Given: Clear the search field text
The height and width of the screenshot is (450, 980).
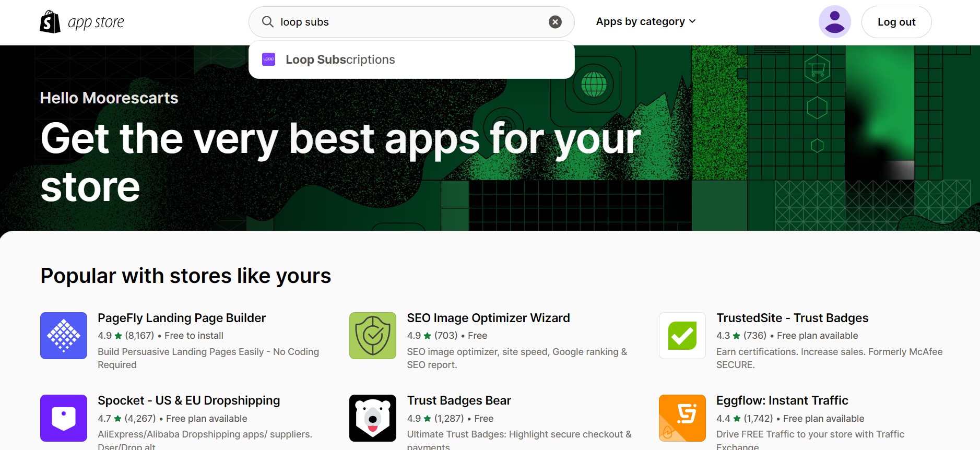Looking at the screenshot, I should [555, 22].
